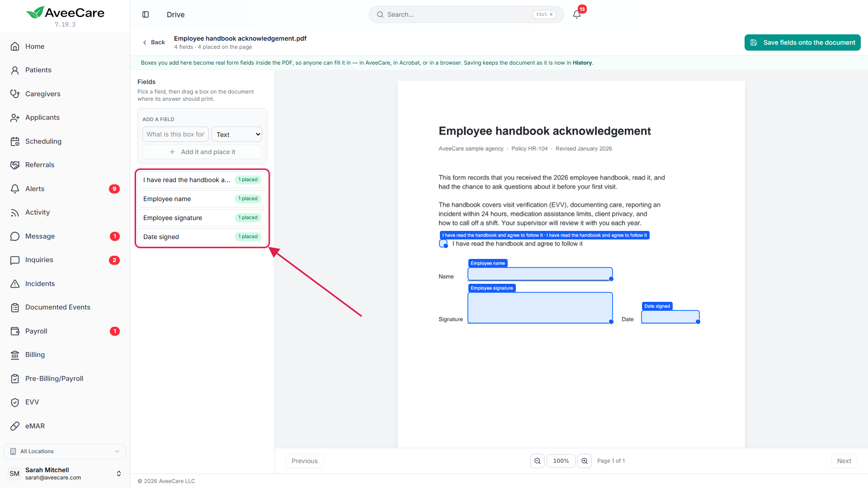
Task: Select the Employee signature box on the document
Action: click(x=540, y=308)
